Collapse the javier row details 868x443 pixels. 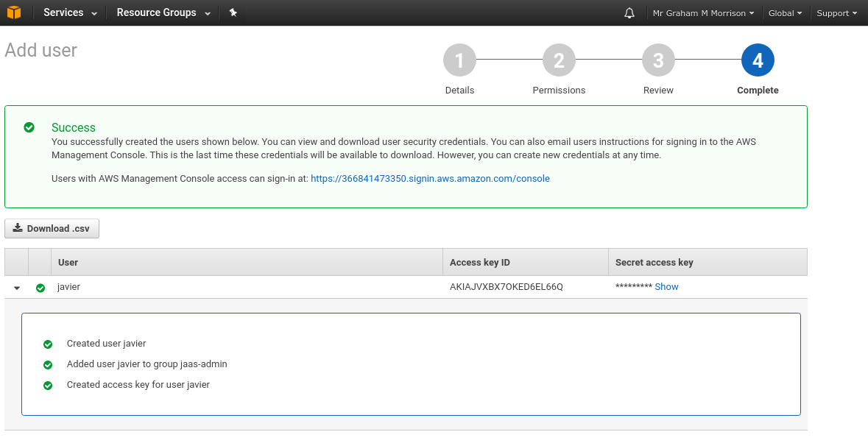pyautogui.click(x=17, y=288)
